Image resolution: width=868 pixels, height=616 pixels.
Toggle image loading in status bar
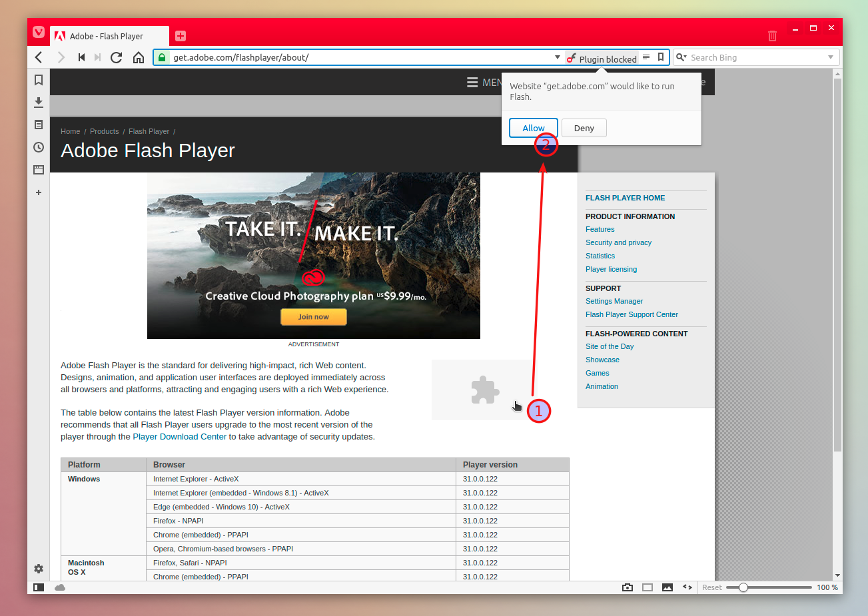coord(667,587)
